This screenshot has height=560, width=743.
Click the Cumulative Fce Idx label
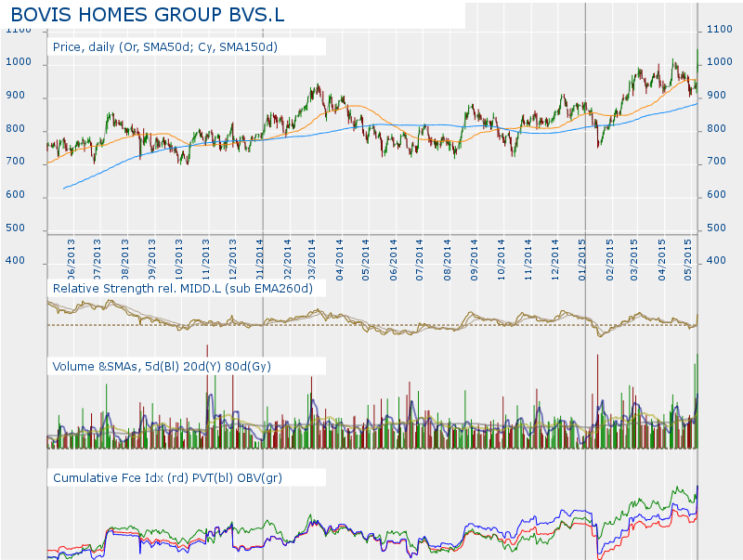167,477
